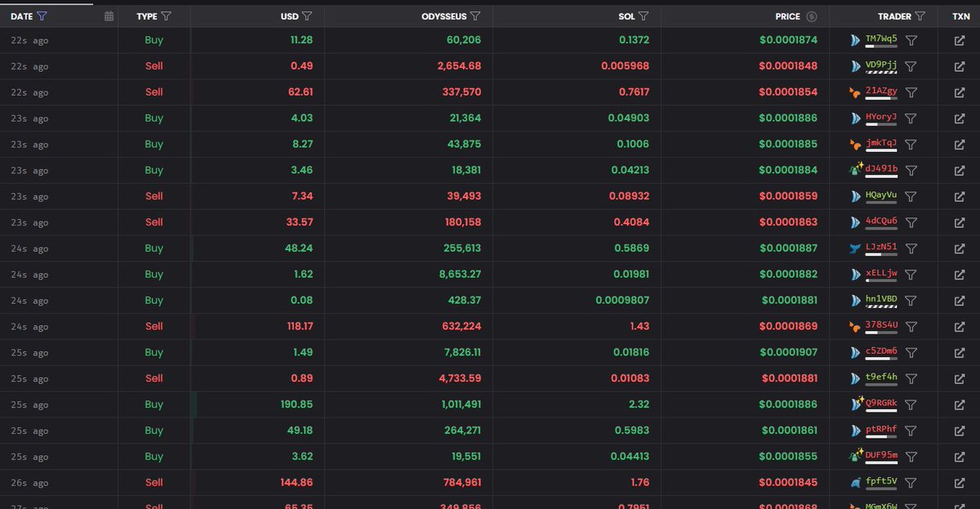The width and height of the screenshot is (980, 509).
Task: Open transaction link for 378S4U trade
Action: [x=960, y=327]
